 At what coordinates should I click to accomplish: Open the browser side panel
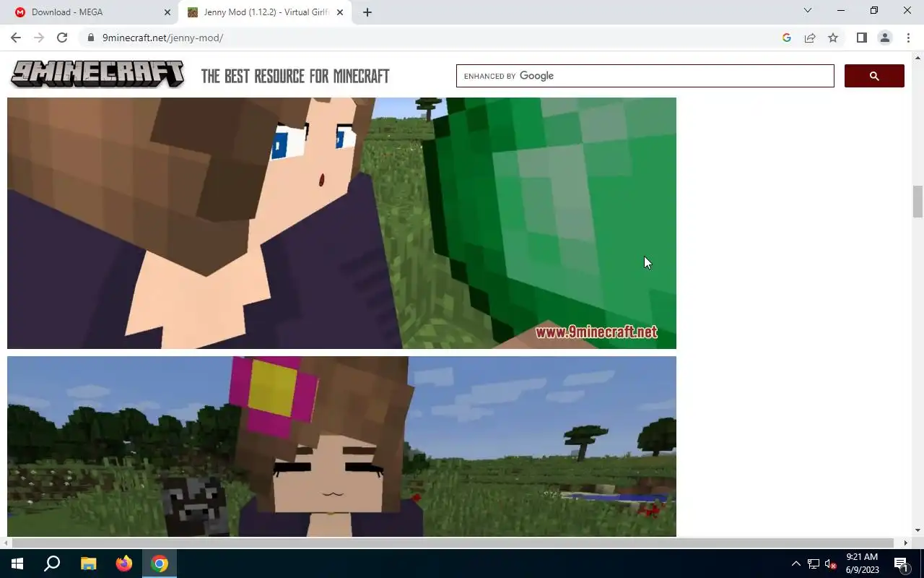click(x=861, y=38)
